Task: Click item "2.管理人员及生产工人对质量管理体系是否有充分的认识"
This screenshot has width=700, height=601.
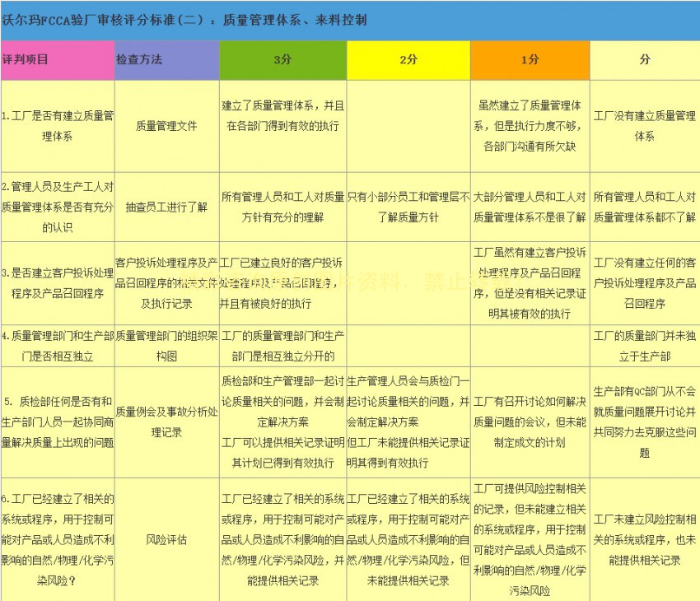Action: click(58, 207)
